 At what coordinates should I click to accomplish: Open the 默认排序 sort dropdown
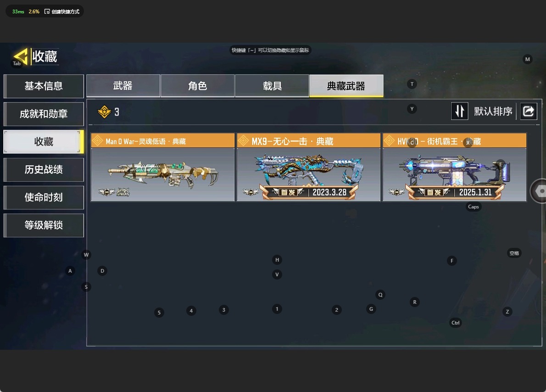[493, 112]
